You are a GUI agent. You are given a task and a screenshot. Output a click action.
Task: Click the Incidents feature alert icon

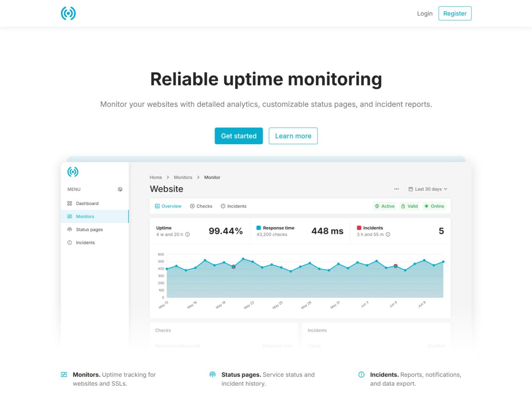coord(361,375)
